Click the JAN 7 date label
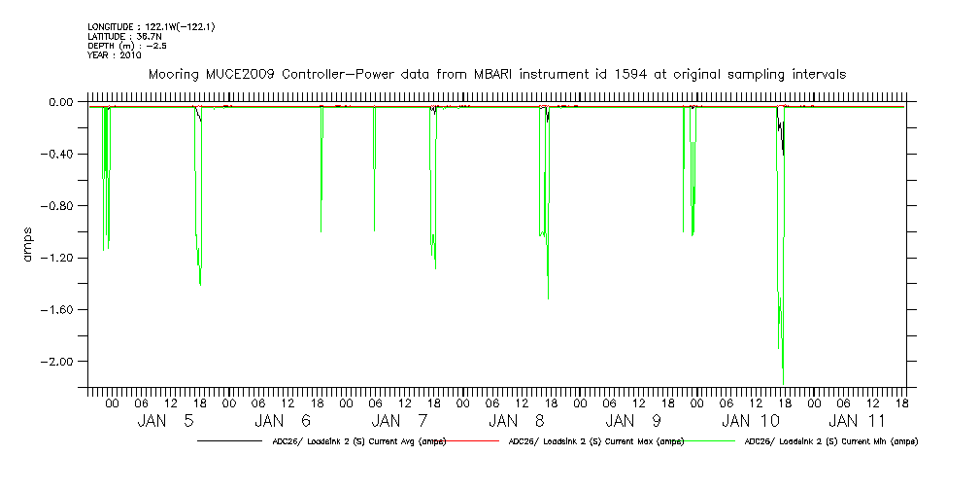This screenshot has height=490, width=980. coord(400,421)
